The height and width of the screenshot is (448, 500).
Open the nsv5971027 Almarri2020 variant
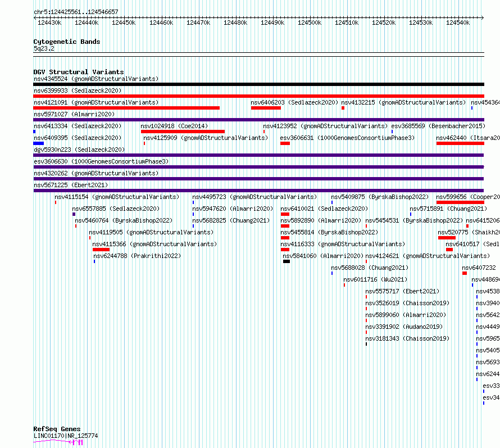(74, 114)
